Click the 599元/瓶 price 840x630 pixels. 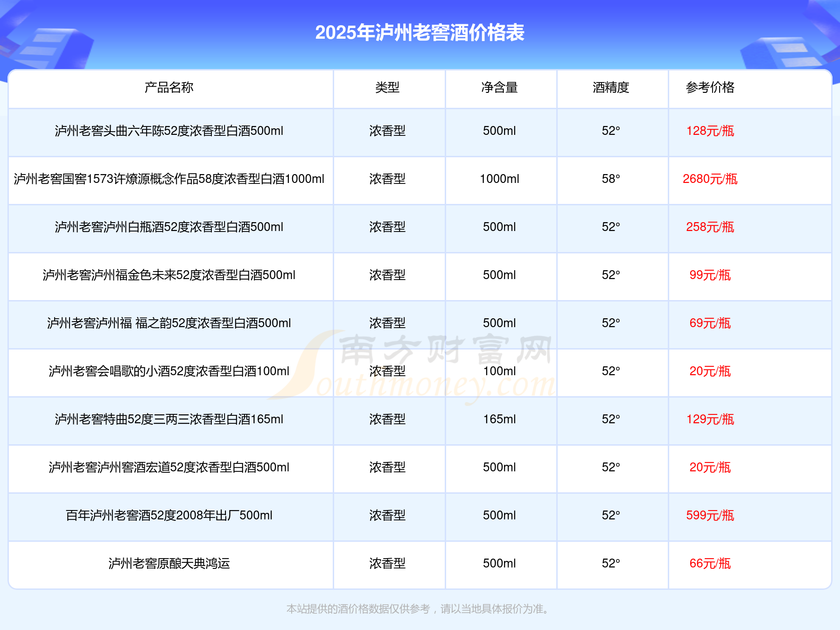(710, 515)
